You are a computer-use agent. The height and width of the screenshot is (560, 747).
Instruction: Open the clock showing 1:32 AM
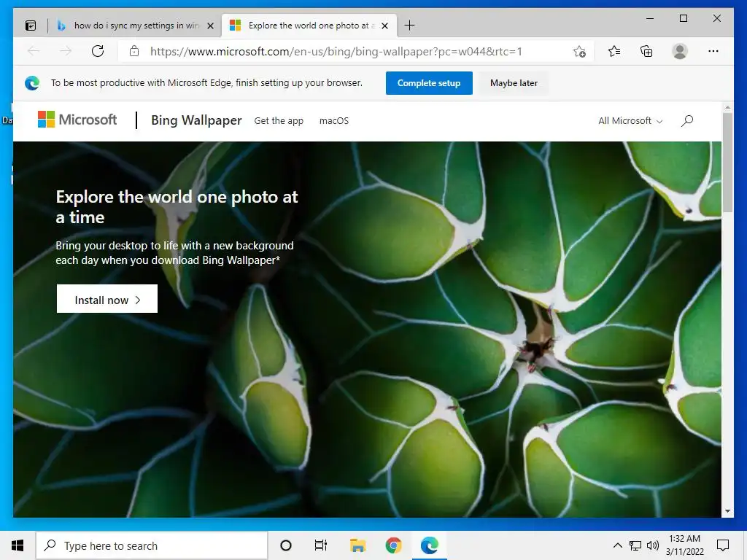684,545
